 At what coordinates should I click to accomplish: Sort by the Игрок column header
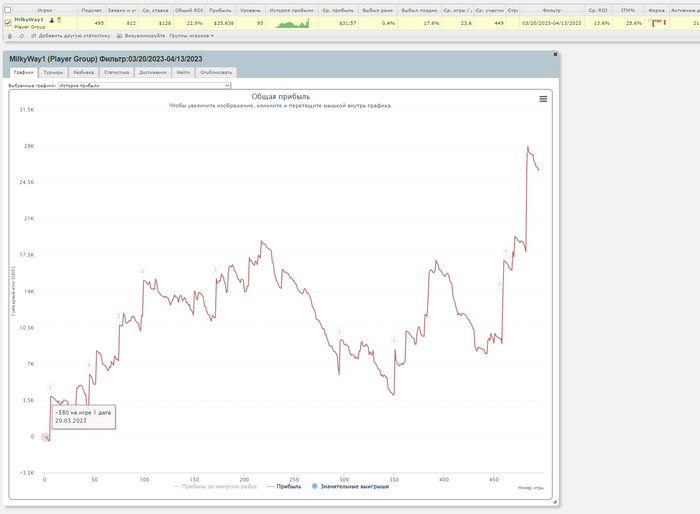(x=45, y=10)
